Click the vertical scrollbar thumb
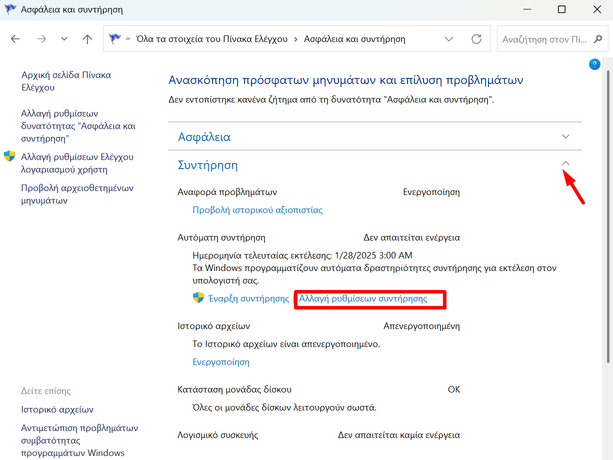 (608, 217)
